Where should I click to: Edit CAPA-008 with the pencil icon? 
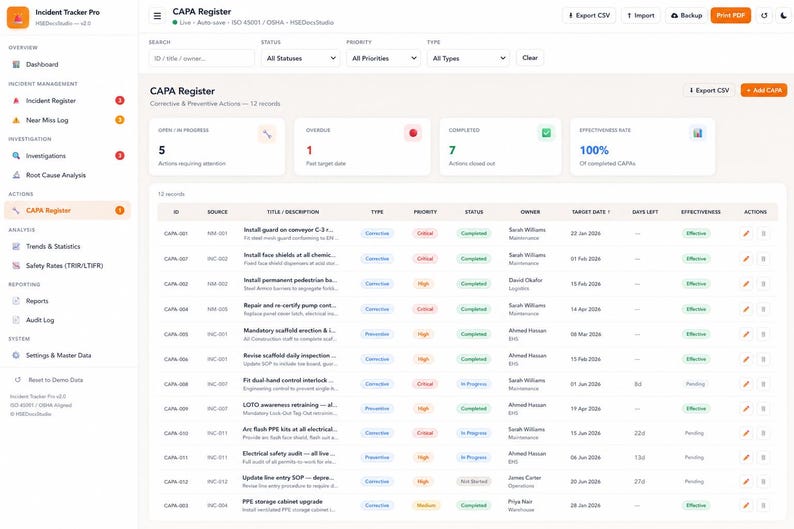click(x=746, y=384)
